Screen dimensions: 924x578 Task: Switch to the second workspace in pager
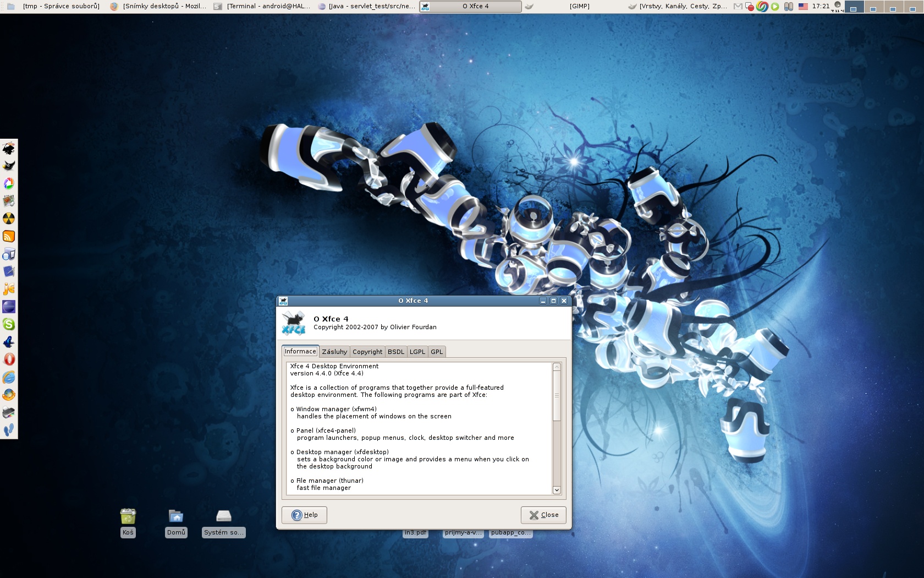[873, 7]
